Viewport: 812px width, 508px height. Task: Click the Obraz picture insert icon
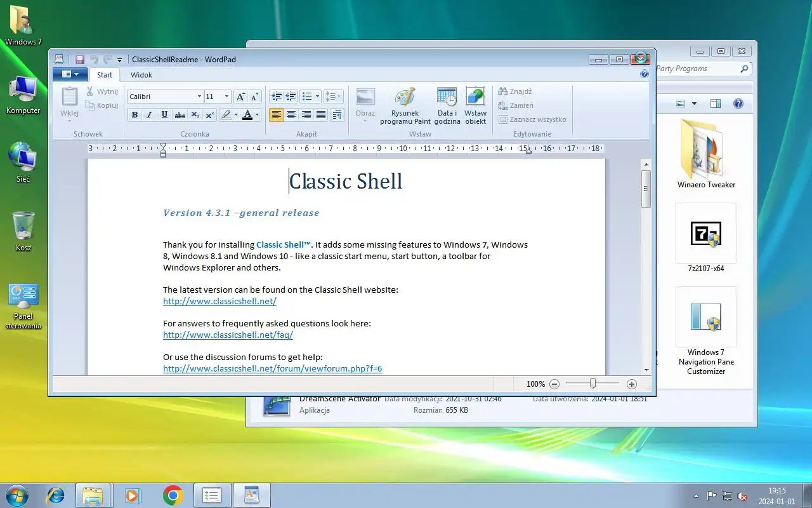pyautogui.click(x=365, y=97)
